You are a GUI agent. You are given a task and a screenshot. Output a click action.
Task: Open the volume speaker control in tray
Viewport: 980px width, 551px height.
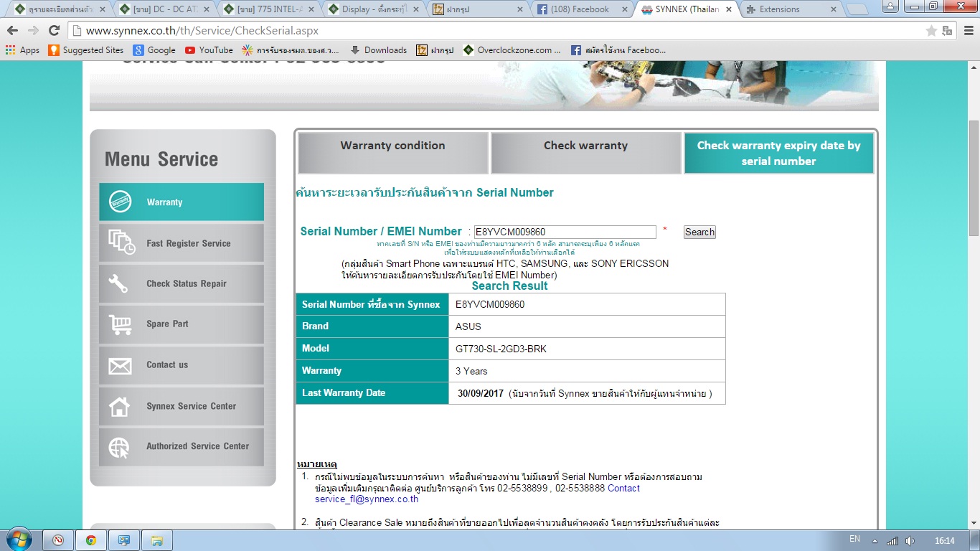[910, 540]
